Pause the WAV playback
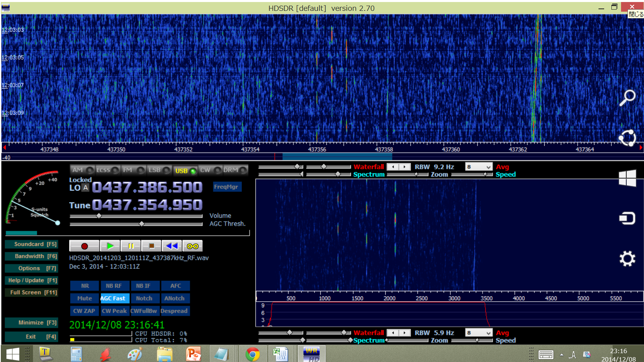Screen dimensions: 644x362 point(130,246)
